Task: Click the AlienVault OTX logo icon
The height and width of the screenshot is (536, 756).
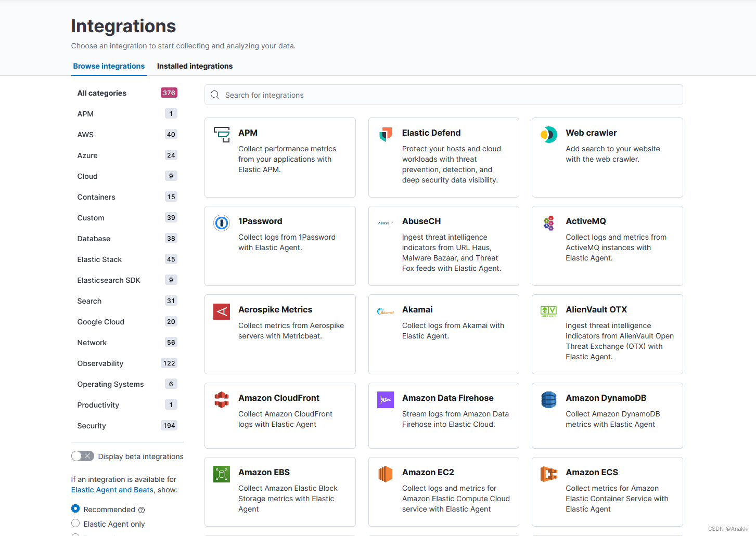Action: point(549,311)
